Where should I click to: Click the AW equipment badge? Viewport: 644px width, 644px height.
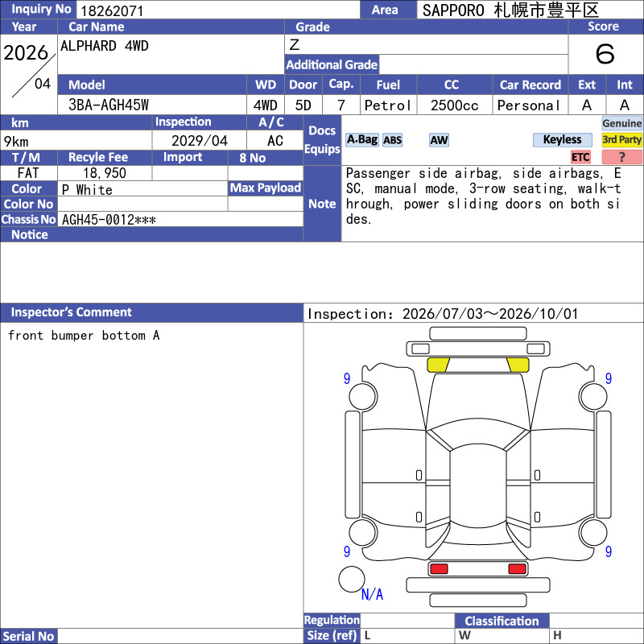point(439,140)
